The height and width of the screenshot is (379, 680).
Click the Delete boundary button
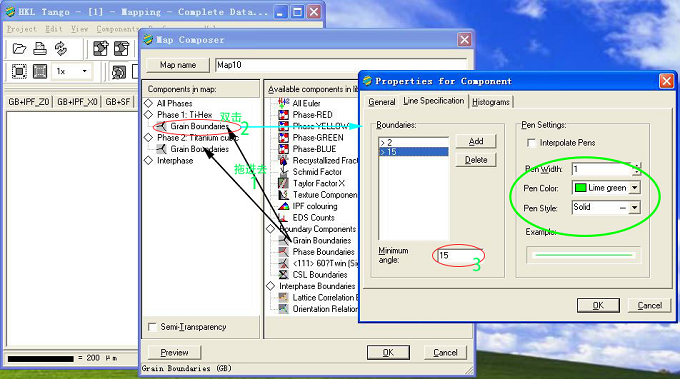[x=476, y=160]
